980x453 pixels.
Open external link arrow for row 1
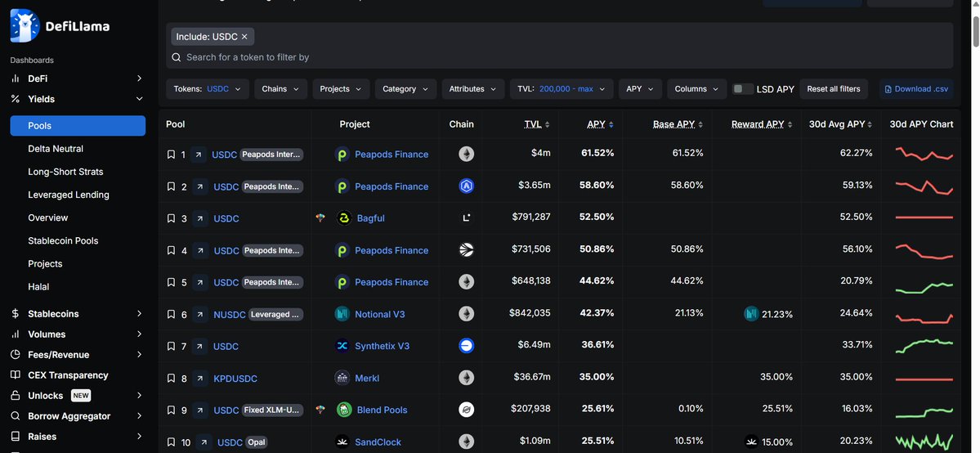click(199, 155)
